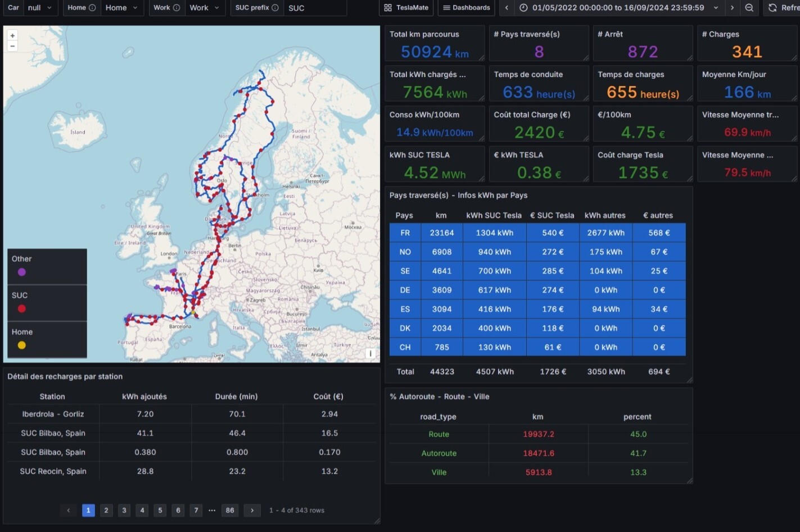
Task: Open the # Pays traversé(s) panel title
Action: [527, 34]
